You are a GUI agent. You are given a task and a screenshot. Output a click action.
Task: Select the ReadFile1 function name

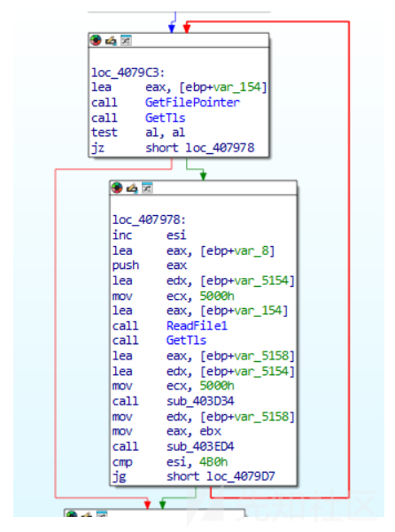[x=197, y=326]
